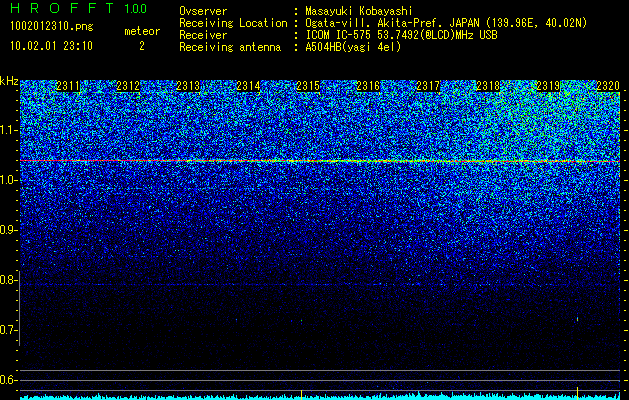This screenshot has height=400, width=629.
Task: Click the 2317 time marker
Action: tap(428, 86)
